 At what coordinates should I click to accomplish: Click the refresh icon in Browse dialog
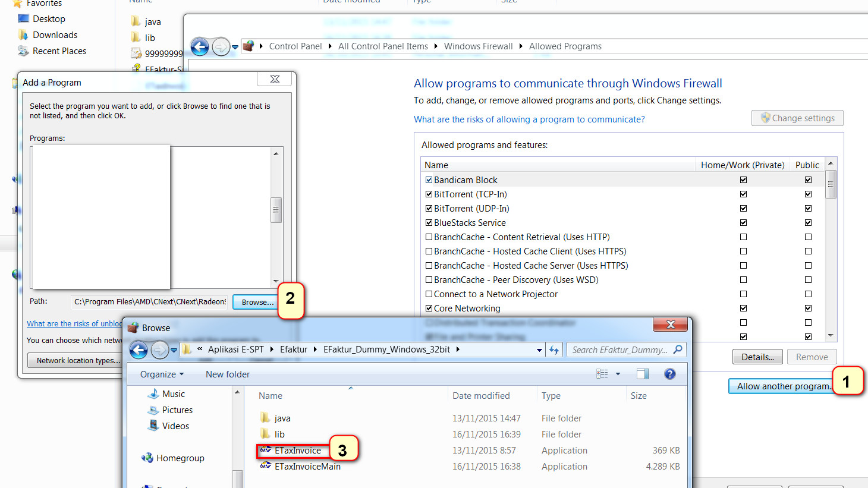click(554, 350)
